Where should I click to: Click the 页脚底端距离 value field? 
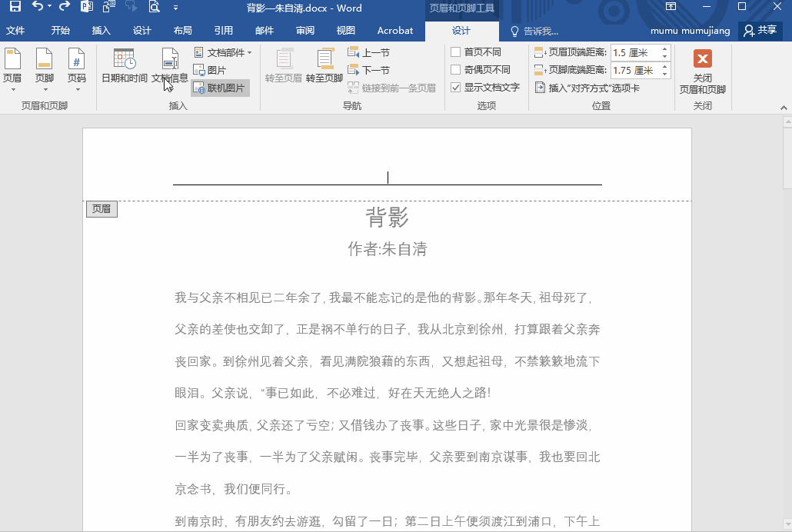tap(634, 70)
